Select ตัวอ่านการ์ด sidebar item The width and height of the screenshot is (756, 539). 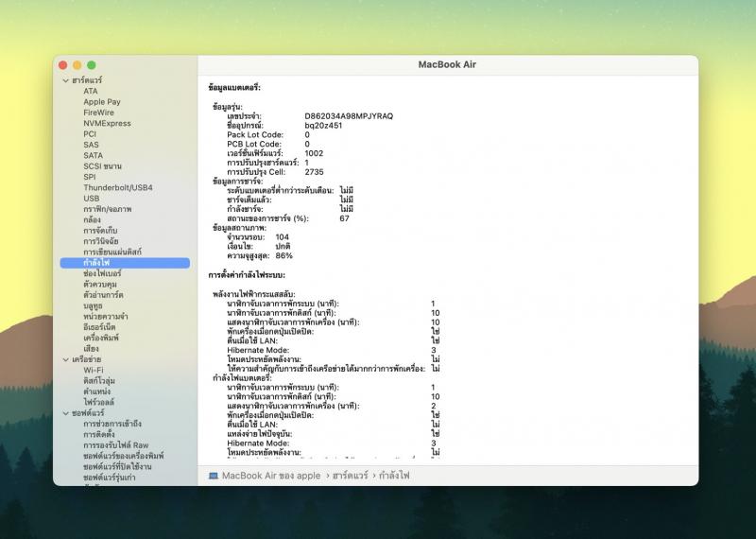103,295
